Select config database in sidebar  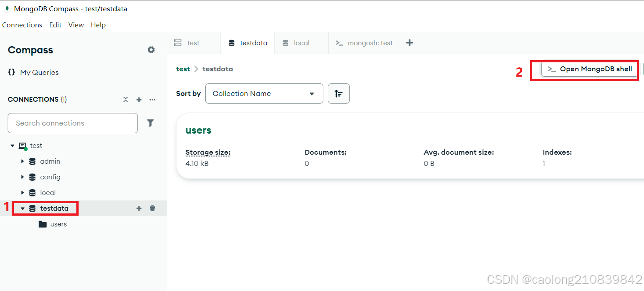coord(50,177)
